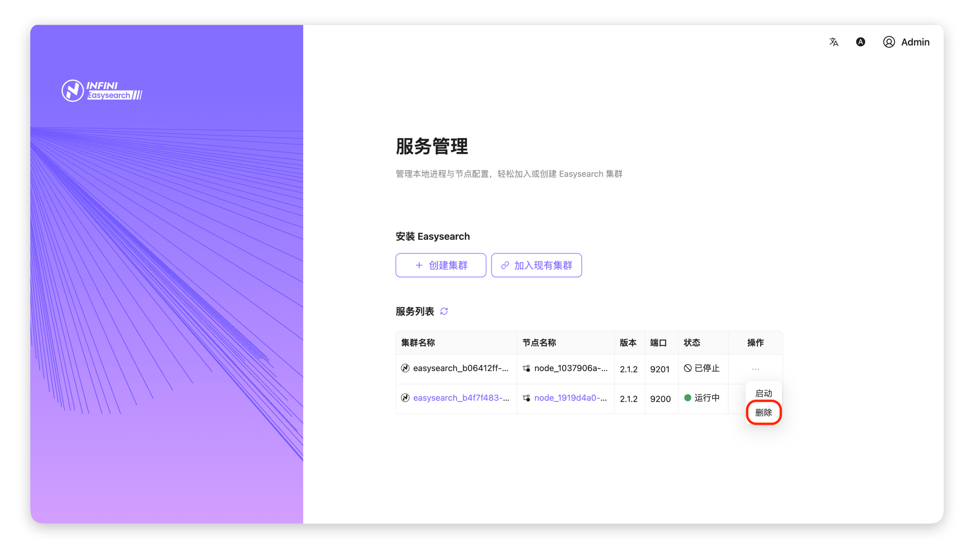The image size is (974, 560).
Task: Open the Admin account menu
Action: pyautogui.click(x=915, y=42)
